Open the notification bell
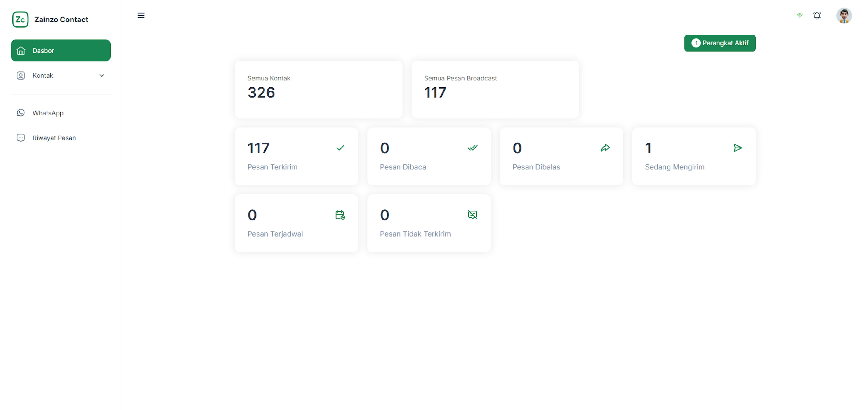The height and width of the screenshot is (410, 868). (817, 16)
